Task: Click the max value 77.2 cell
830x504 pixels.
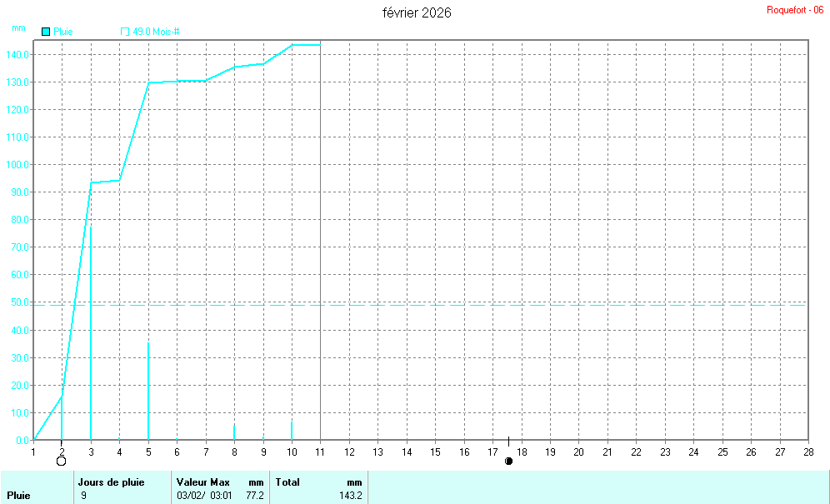Action: 255,496
